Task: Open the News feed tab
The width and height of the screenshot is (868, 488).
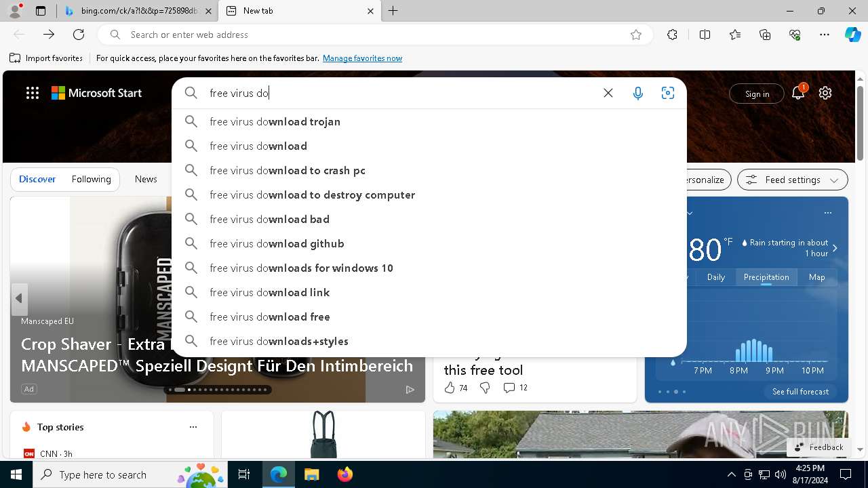Action: point(146,179)
